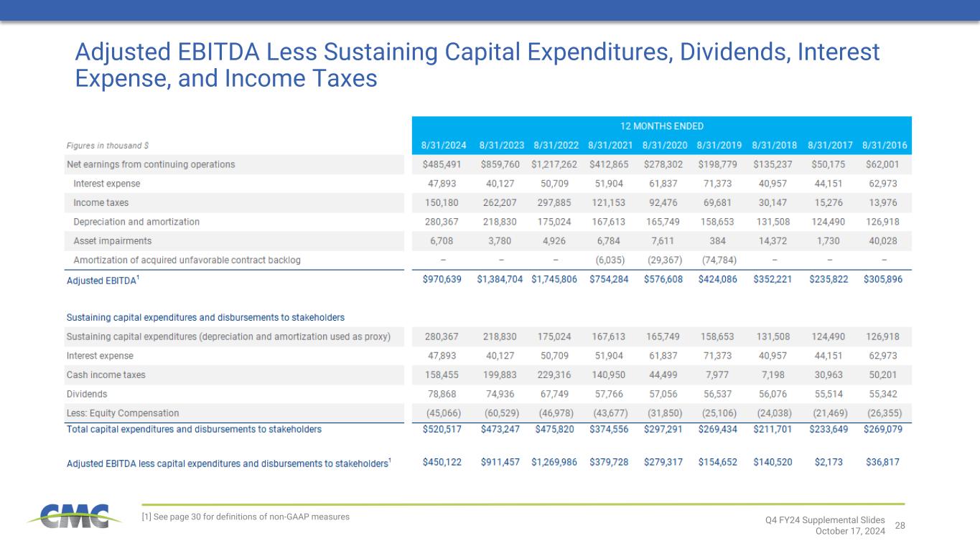Select the 8/31/2016 column header
The height and width of the screenshot is (551, 980).
click(x=882, y=146)
